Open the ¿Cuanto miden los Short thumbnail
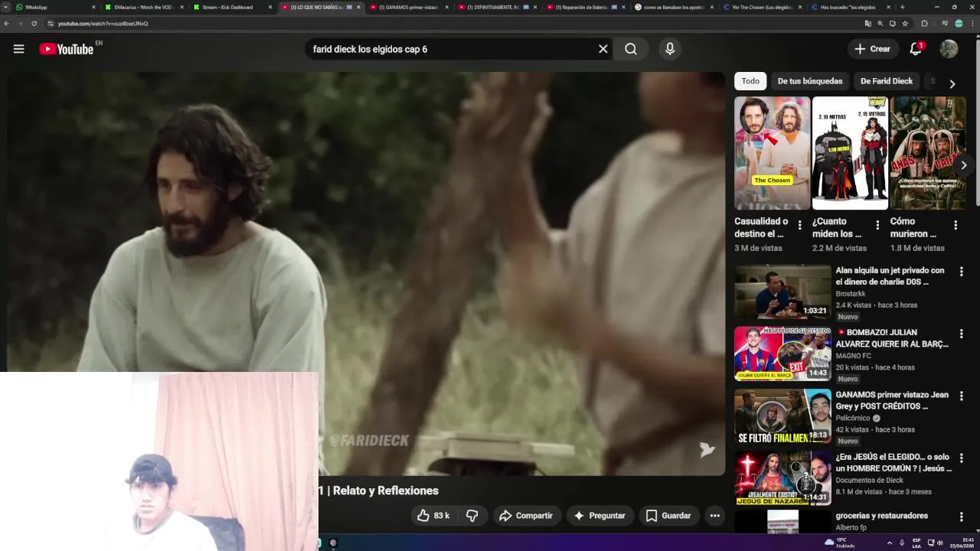This screenshot has width=980, height=551. tap(850, 153)
